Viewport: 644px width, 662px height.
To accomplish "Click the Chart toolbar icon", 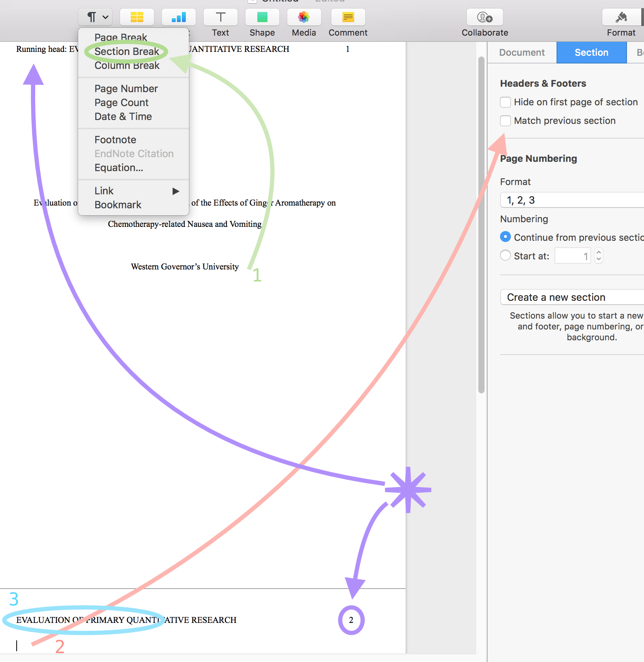I will 179,17.
